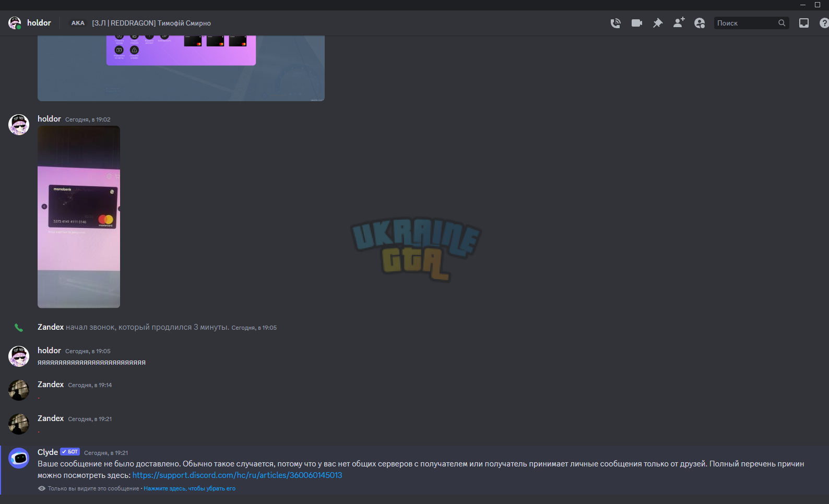Viewport: 829px width, 504px height.
Task: Click holdor avatar at 19:05 message
Action: (x=19, y=356)
